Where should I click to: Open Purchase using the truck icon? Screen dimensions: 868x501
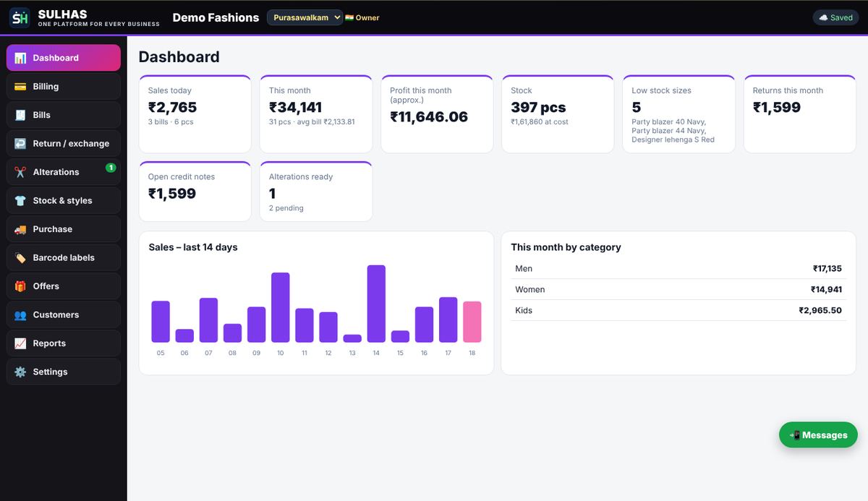[x=20, y=229]
